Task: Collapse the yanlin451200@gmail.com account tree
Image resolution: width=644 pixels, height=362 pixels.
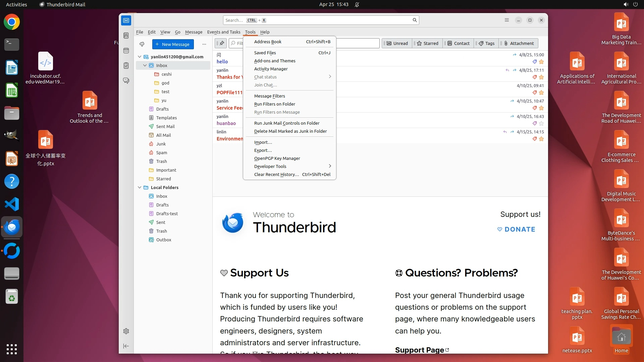Action: click(x=140, y=57)
